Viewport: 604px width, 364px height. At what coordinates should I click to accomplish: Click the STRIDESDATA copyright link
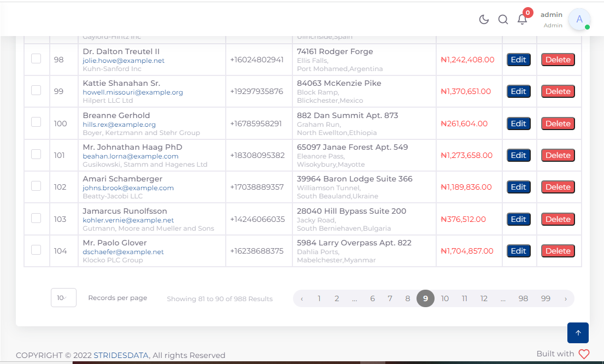pyautogui.click(x=121, y=355)
